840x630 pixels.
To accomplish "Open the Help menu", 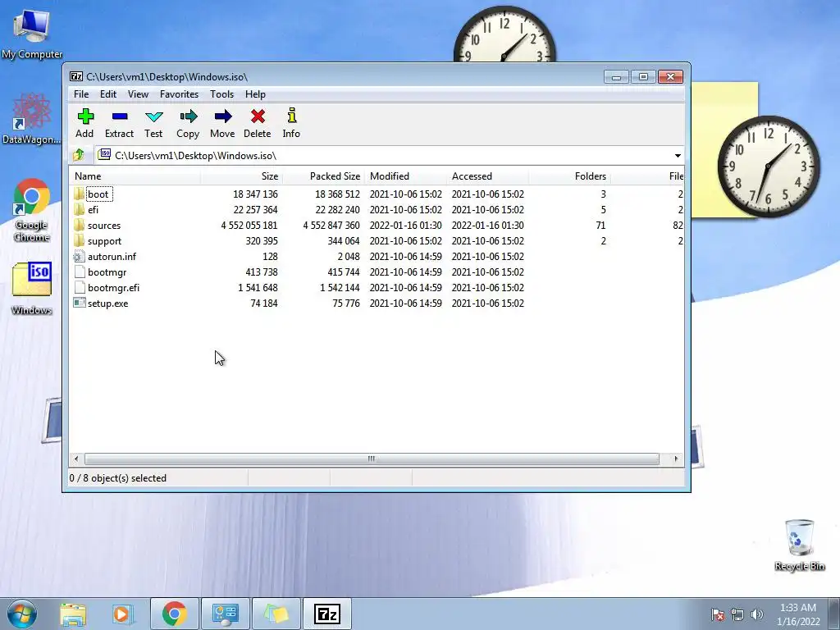I will (256, 94).
